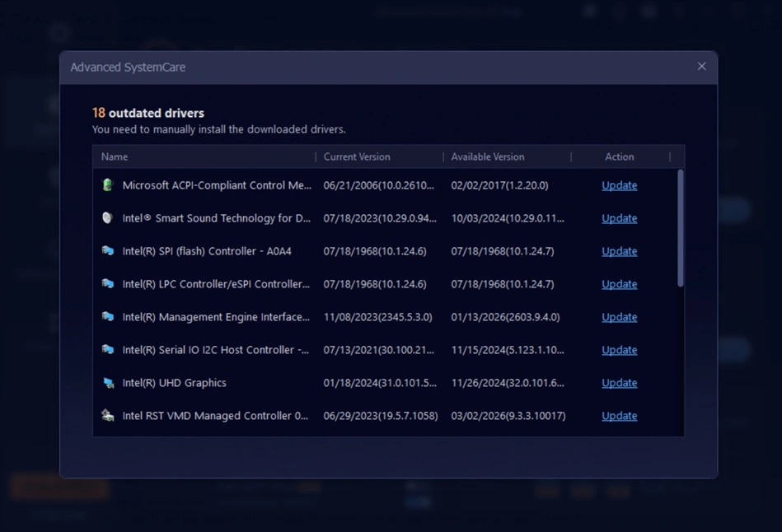The width and height of the screenshot is (782, 532).
Task: Click current version 06/21/2006 of Microsoft ACPI
Action: (378, 185)
